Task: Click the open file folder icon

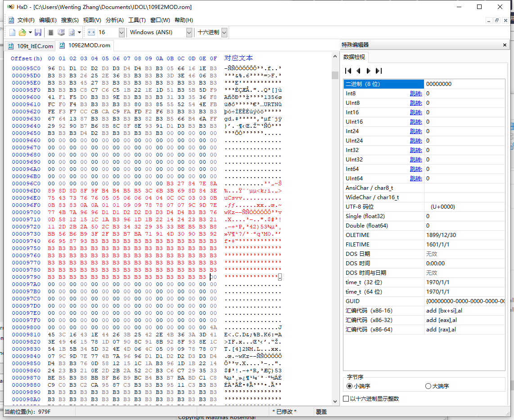Action: click(x=23, y=32)
